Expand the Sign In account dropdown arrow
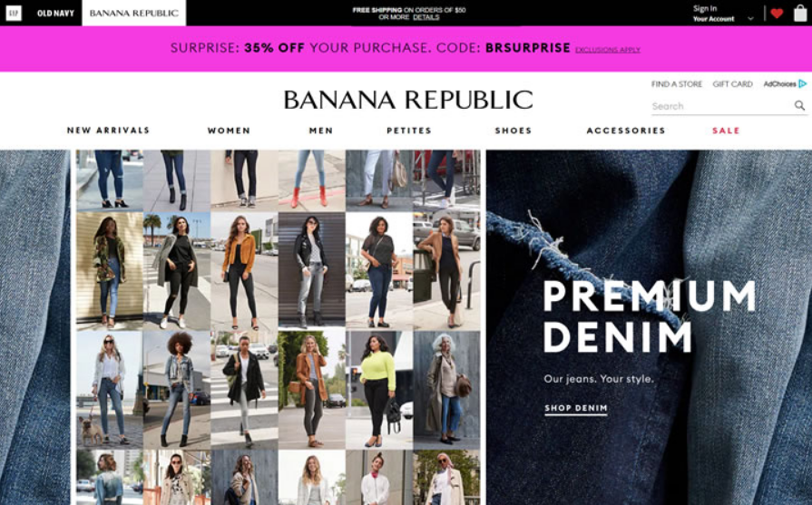This screenshot has height=505, width=812. (x=750, y=19)
